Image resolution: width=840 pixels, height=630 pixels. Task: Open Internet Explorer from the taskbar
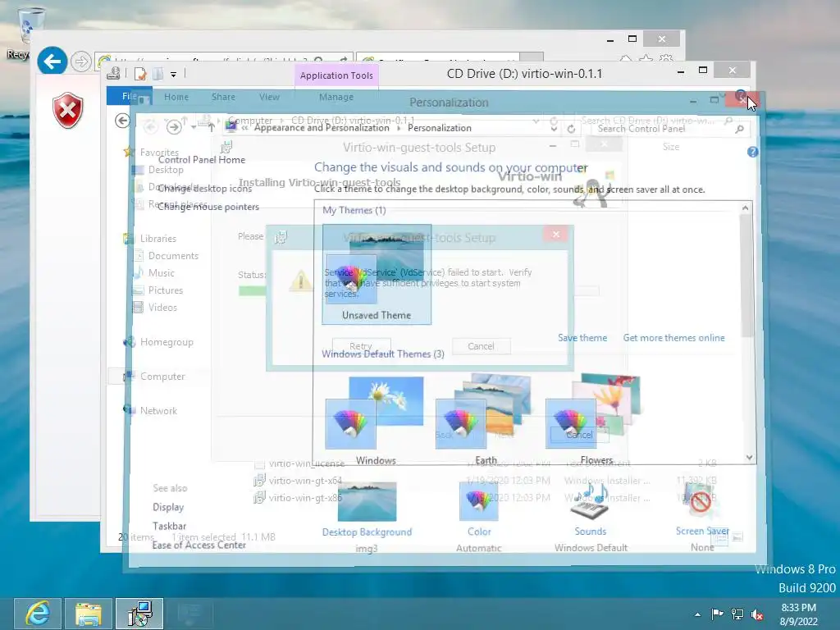click(38, 614)
